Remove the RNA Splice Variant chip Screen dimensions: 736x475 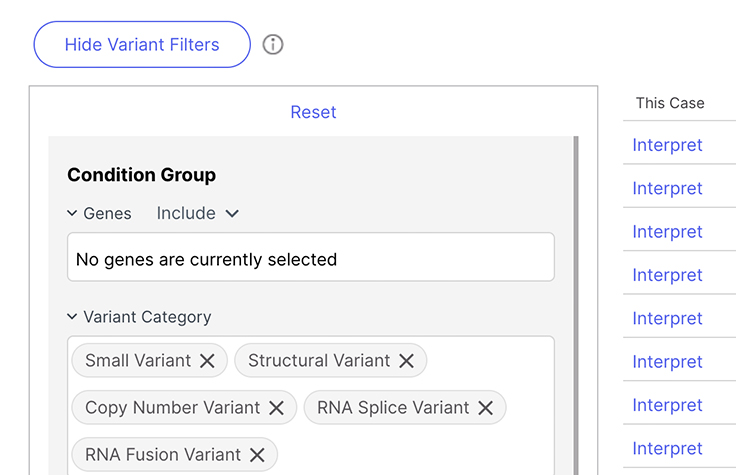(x=485, y=408)
